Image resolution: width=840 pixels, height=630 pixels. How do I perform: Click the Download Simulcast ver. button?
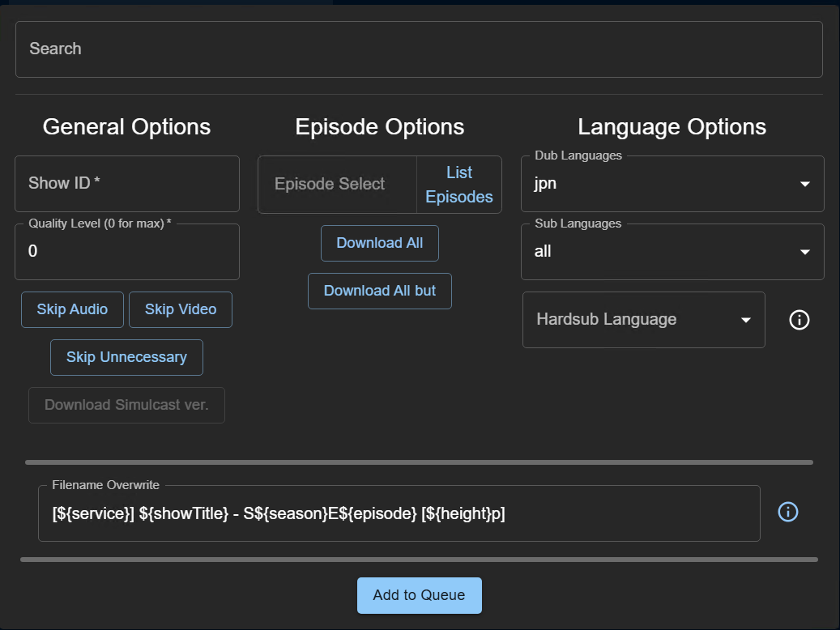click(126, 405)
